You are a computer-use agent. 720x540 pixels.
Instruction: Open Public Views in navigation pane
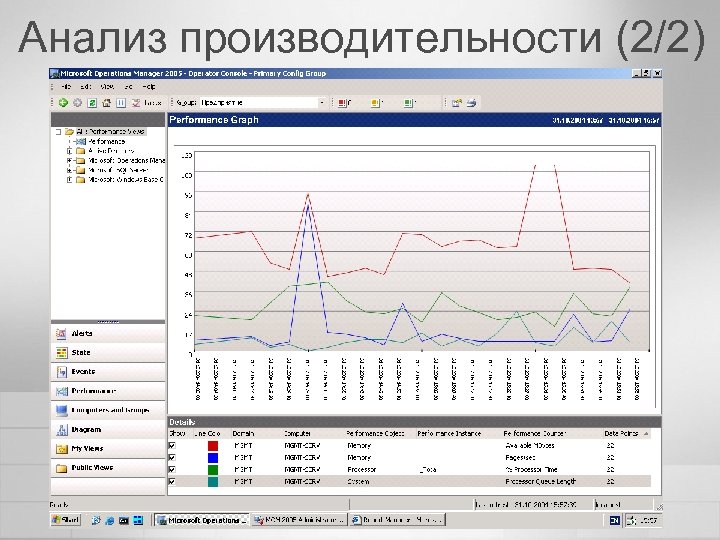(x=108, y=468)
